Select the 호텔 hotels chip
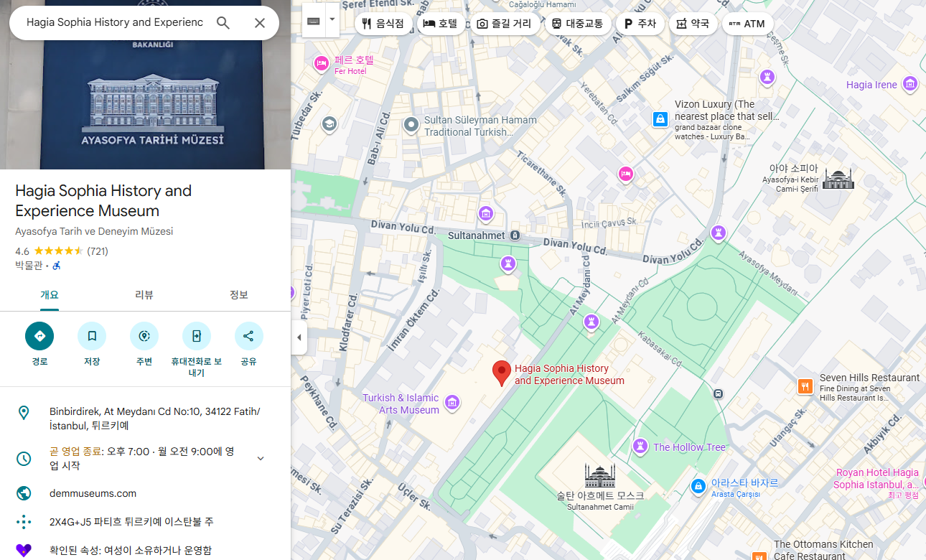Image resolution: width=926 pixels, height=560 pixels. pyautogui.click(x=441, y=24)
